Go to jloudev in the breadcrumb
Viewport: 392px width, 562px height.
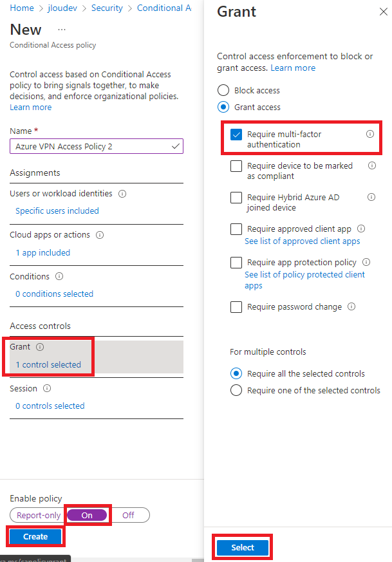62,8
